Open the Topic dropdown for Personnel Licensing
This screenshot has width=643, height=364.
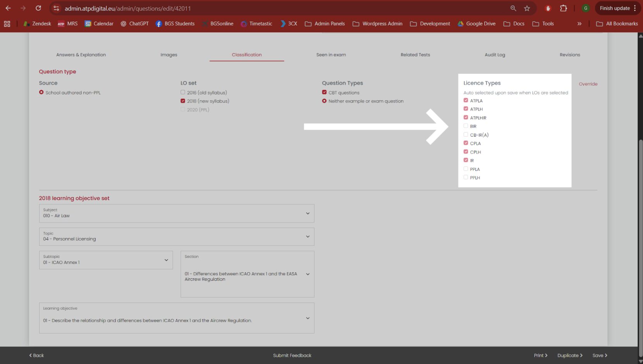pos(177,237)
